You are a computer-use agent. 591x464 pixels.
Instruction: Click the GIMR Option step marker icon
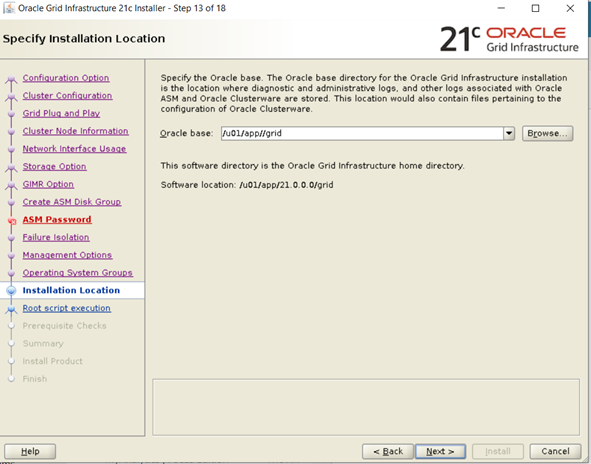tap(11, 185)
